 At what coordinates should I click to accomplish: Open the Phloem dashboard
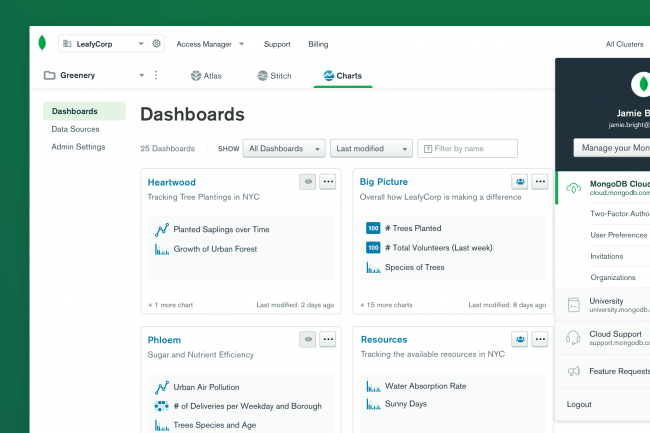(x=164, y=340)
